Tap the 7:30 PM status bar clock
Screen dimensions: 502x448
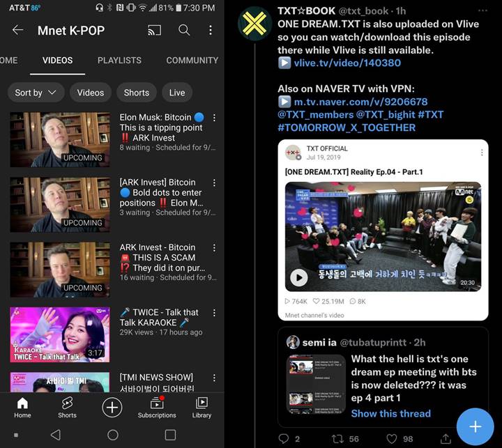tap(199, 8)
